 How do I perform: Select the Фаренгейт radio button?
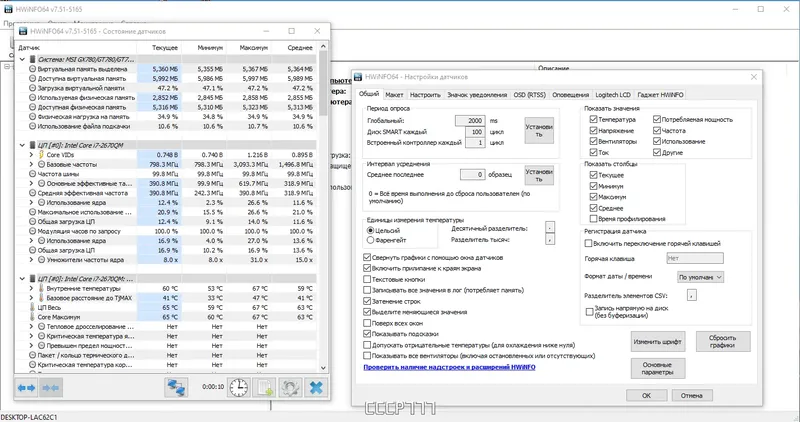370,240
